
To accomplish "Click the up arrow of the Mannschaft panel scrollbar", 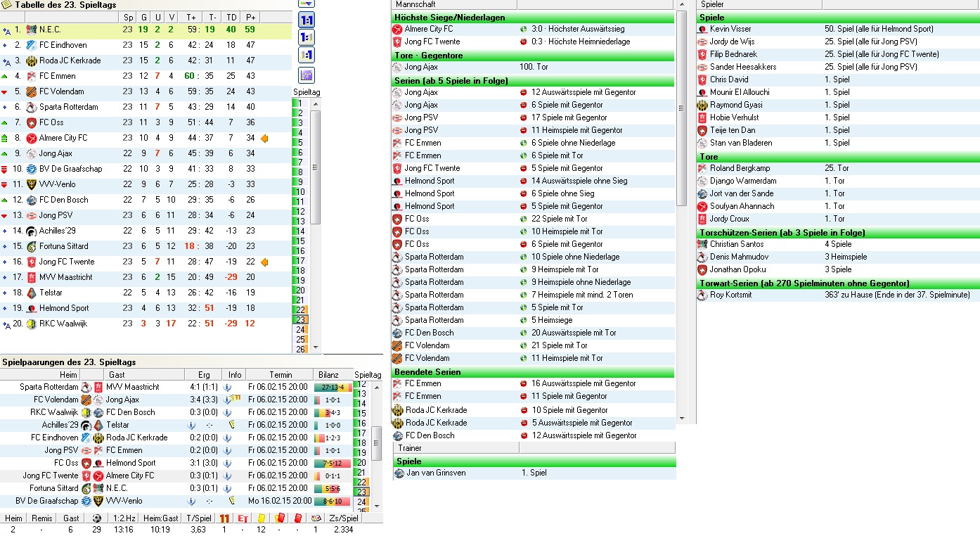I will click(x=681, y=5).
